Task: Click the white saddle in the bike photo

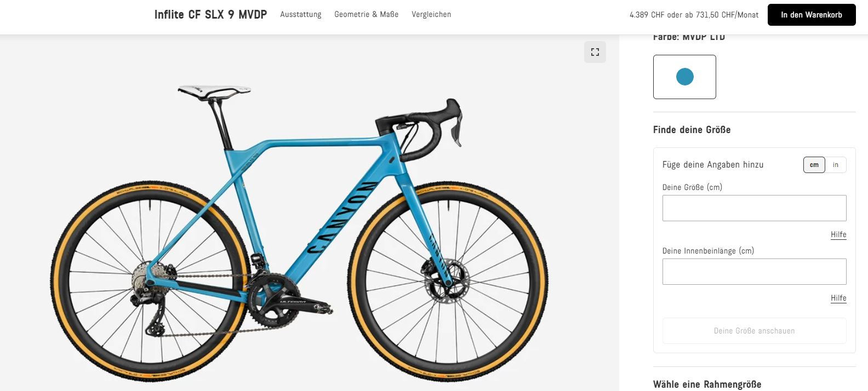Action: click(x=214, y=91)
